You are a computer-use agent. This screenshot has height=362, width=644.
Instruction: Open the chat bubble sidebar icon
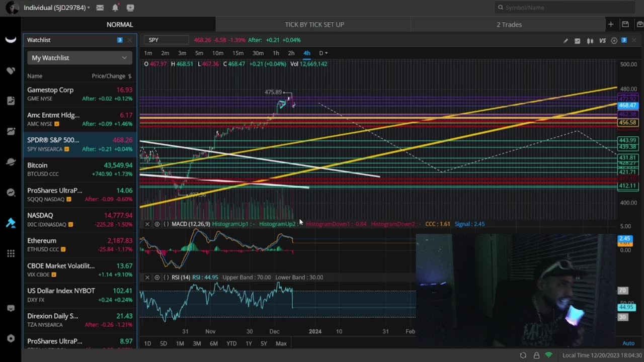pos(11,308)
